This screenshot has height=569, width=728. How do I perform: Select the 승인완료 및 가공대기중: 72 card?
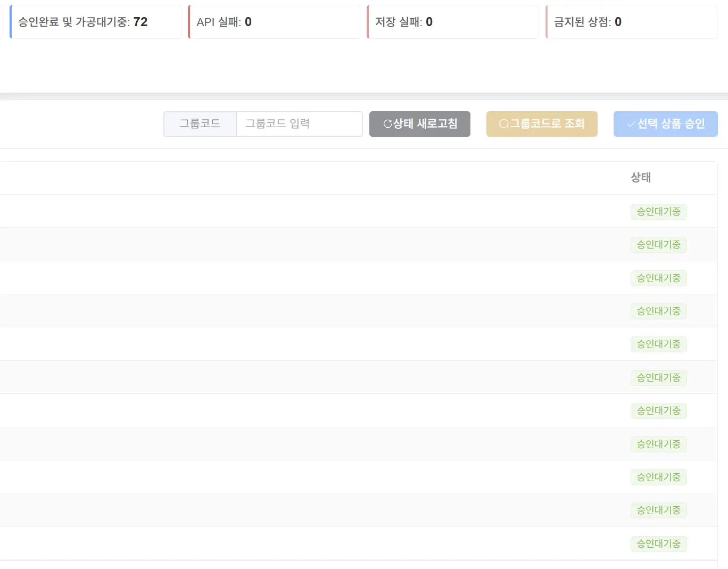tap(95, 22)
